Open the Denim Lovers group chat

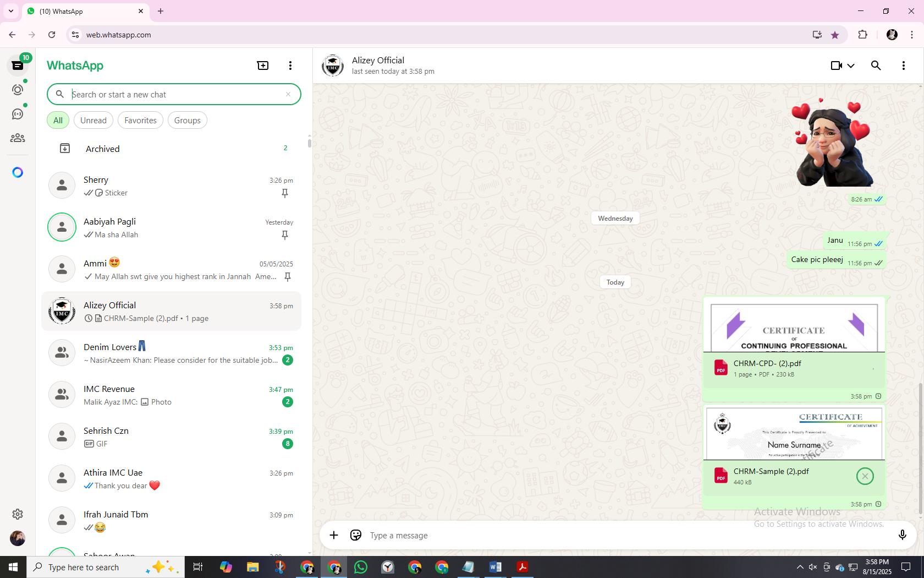(171, 353)
